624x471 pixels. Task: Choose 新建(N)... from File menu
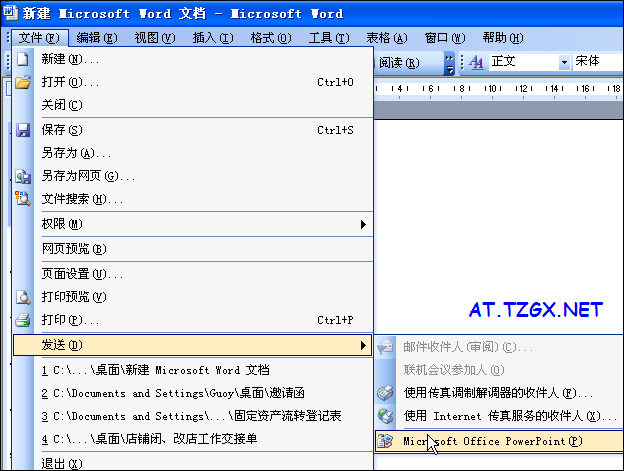coord(193,59)
